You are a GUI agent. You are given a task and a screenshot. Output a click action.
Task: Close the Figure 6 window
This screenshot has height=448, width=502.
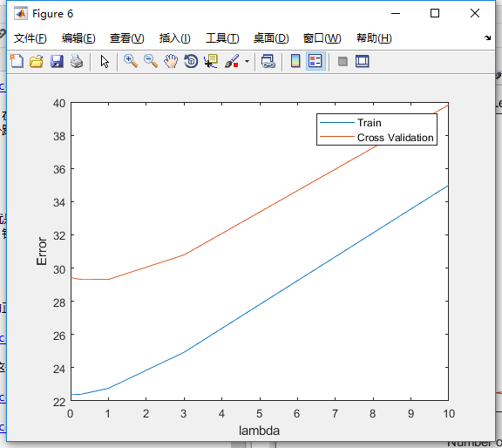(475, 13)
